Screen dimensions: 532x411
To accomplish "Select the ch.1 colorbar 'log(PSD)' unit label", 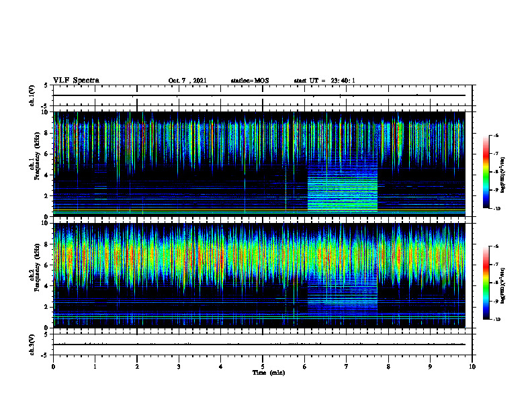I will [x=503, y=175].
